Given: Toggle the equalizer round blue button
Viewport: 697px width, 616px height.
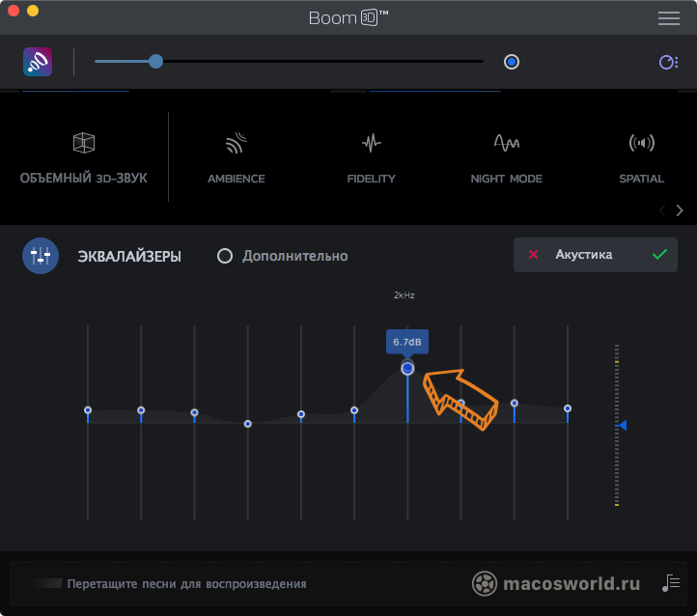Looking at the screenshot, I should coord(41,256).
